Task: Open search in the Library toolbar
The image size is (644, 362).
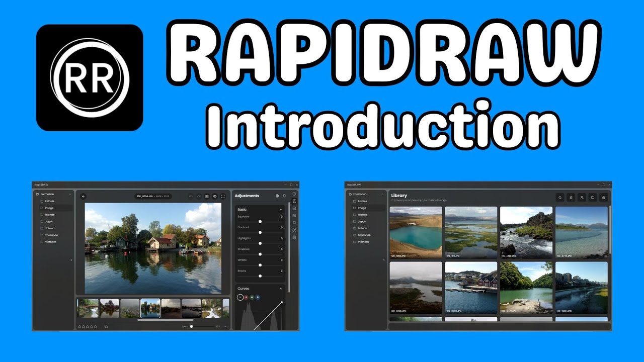Action: point(560,198)
